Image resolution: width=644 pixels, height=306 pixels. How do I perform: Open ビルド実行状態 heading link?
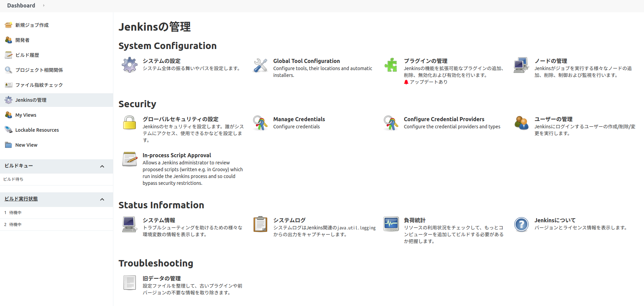[21, 199]
